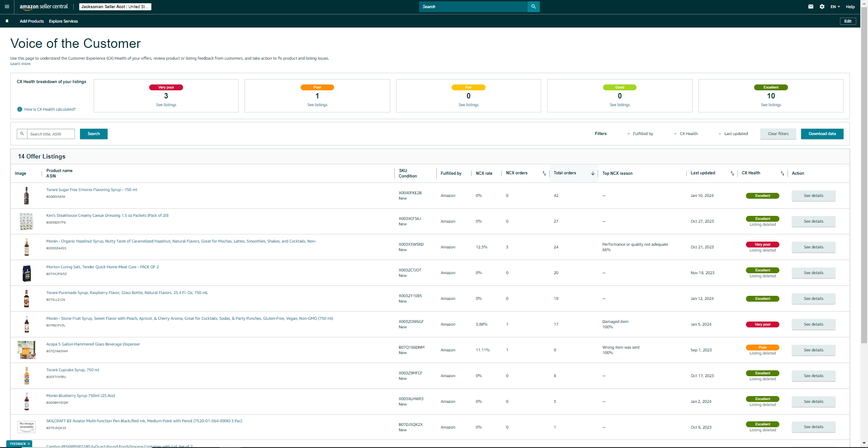Image resolution: width=868 pixels, height=448 pixels.
Task: Open the Acopa 5 Gallon Dispenser product link
Action: click(93, 344)
